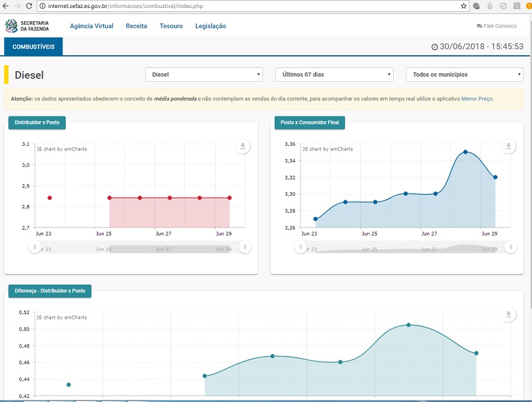Click the bold "média ponderada" text in the notice
Image resolution: width=532 pixels, height=402 pixels.
(175, 99)
